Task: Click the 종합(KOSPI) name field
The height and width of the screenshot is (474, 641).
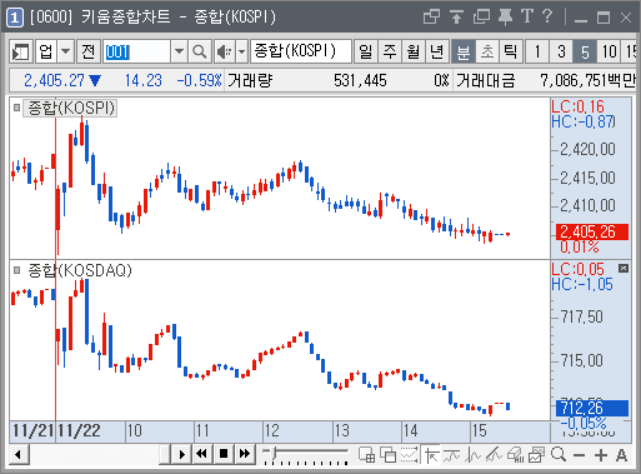Action: click(x=301, y=52)
